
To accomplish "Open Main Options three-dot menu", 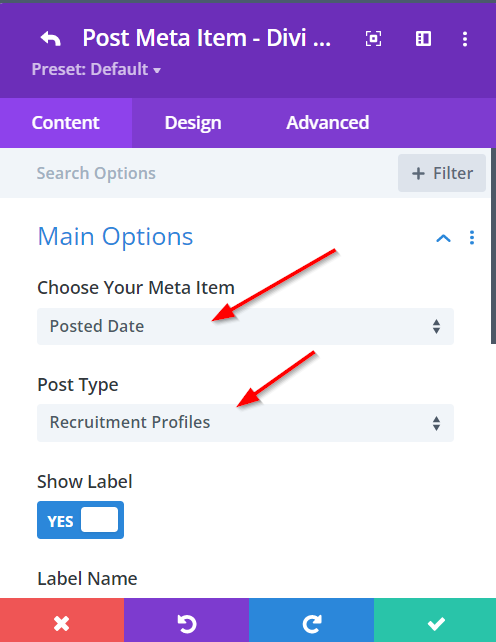I will tap(472, 237).
